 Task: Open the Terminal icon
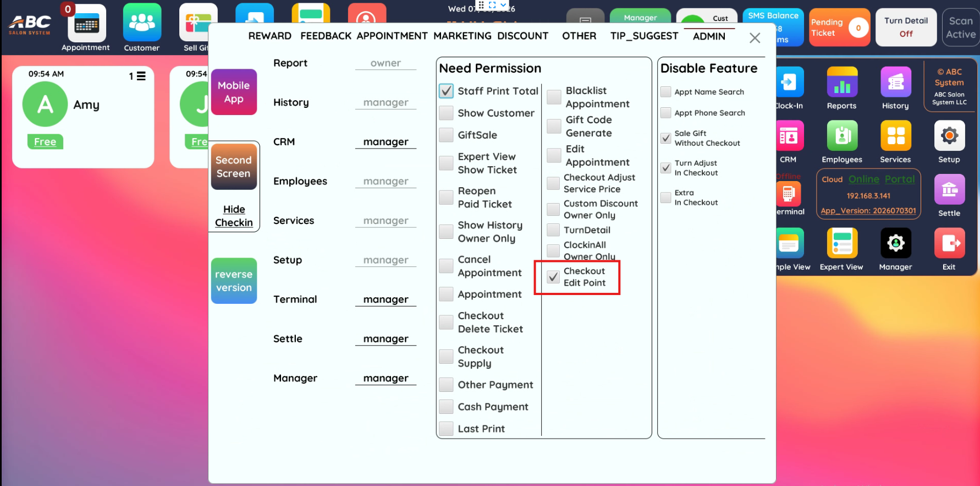coord(788,194)
